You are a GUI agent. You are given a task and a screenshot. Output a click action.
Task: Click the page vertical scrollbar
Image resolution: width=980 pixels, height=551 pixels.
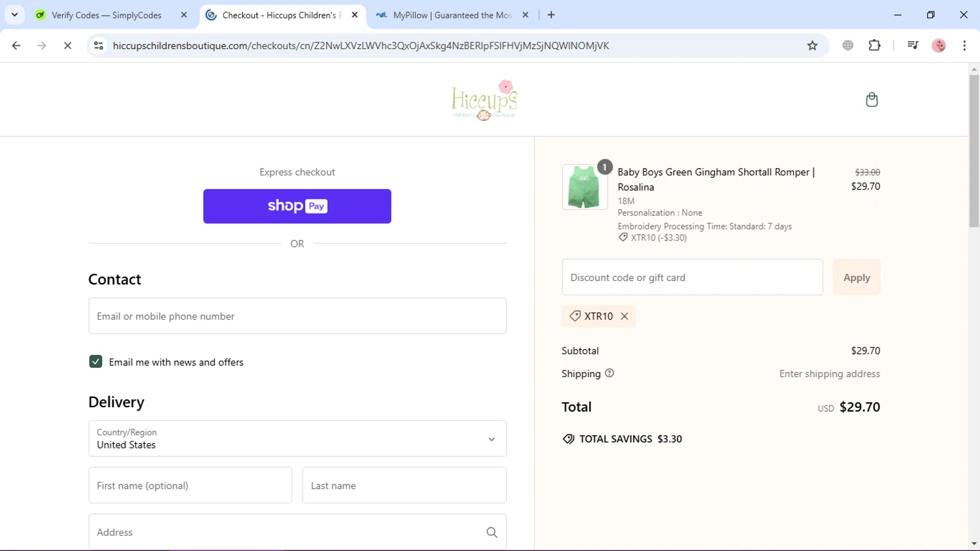pos(973,150)
